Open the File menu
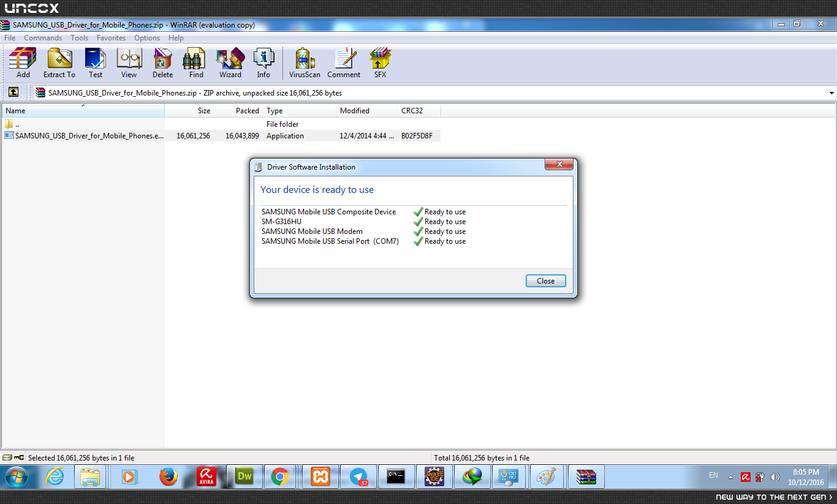The width and height of the screenshot is (837, 504). pos(10,38)
